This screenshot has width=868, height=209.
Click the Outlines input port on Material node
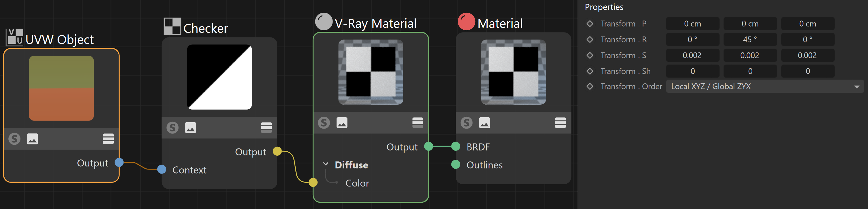pos(455,164)
